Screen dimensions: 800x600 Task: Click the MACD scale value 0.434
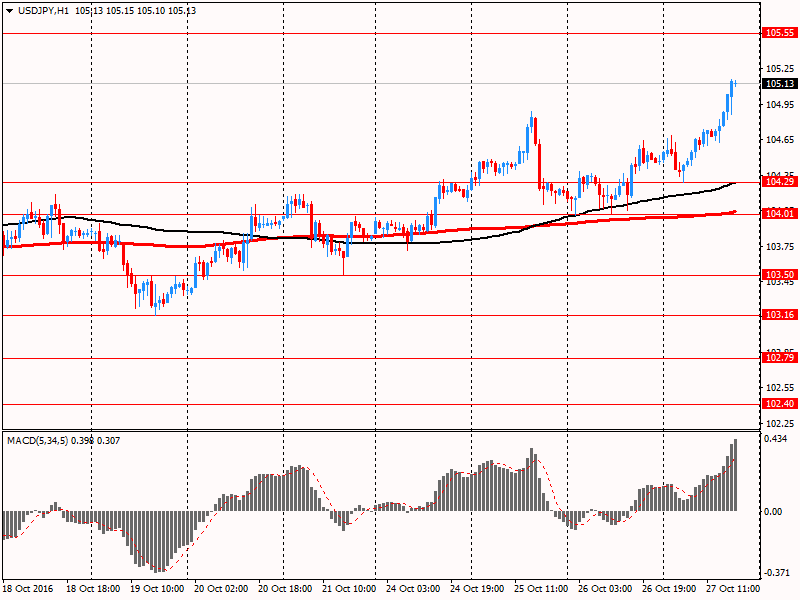pos(776,439)
